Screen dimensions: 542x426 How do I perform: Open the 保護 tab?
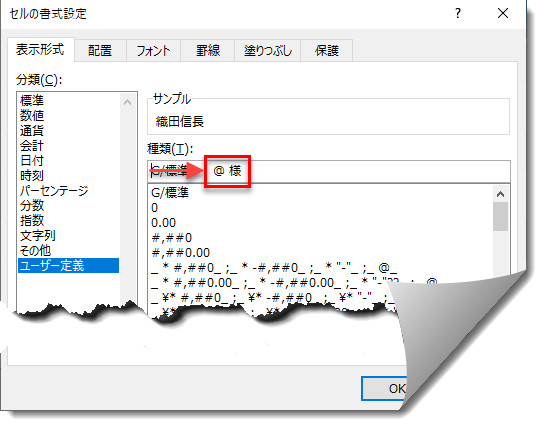coord(327,51)
